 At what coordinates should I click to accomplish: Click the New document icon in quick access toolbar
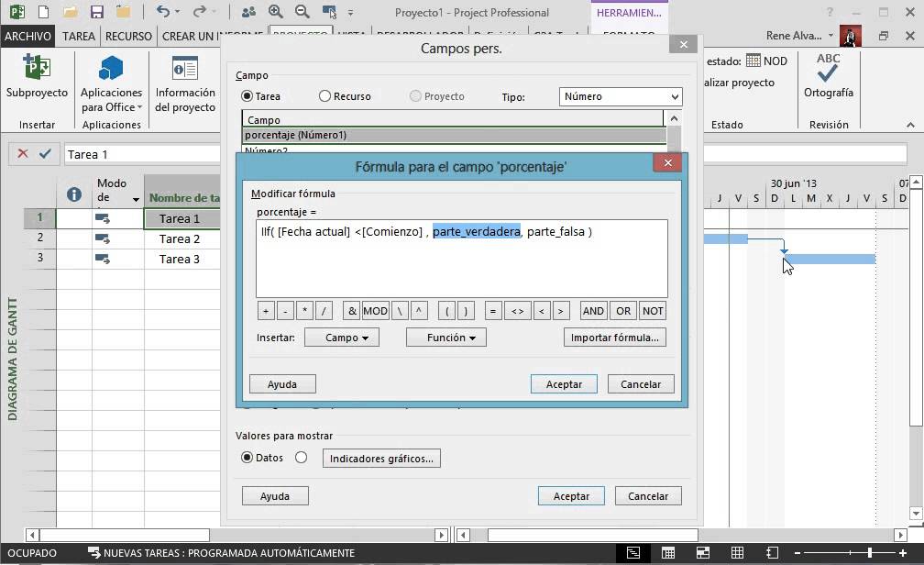point(44,12)
